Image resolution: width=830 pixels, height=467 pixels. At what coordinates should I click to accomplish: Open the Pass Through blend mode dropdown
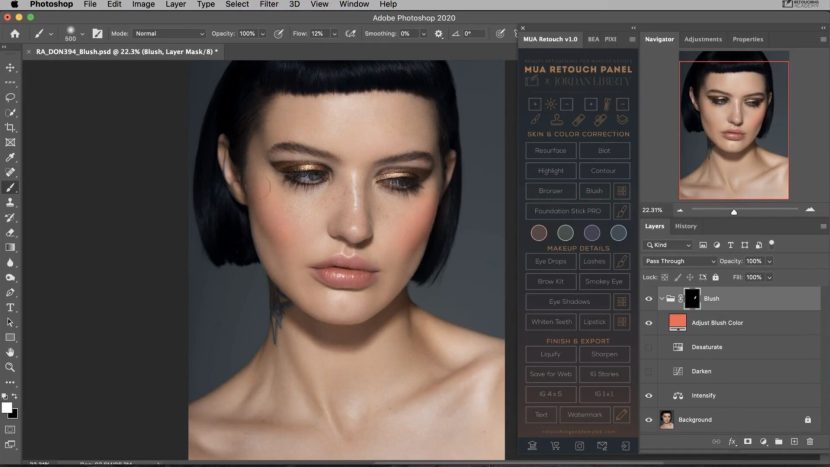coord(680,261)
